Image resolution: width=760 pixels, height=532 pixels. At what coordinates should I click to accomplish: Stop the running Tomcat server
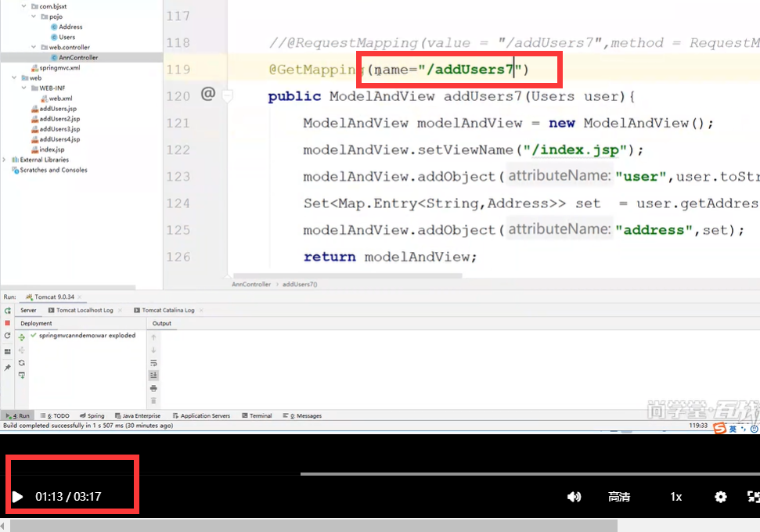pyautogui.click(x=7, y=322)
